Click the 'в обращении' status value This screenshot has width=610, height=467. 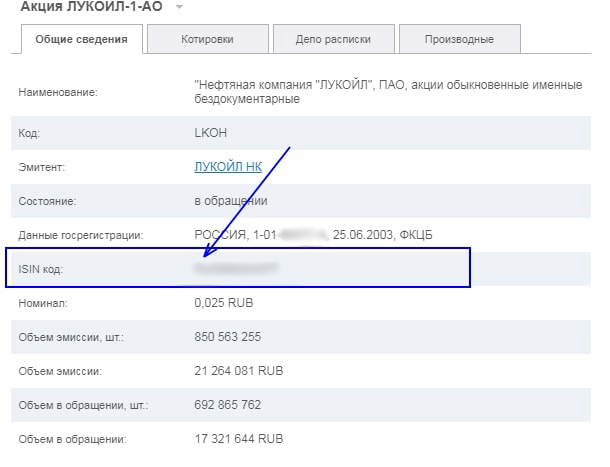pos(231,201)
